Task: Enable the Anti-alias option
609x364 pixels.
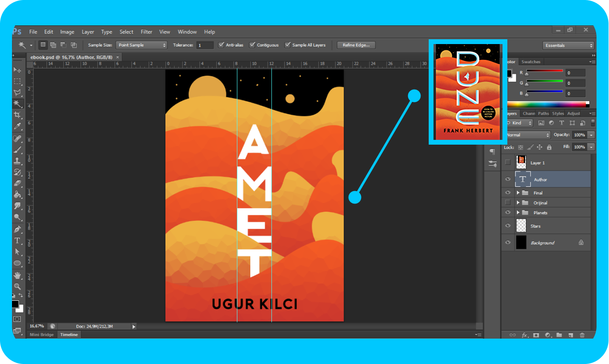Action: pyautogui.click(x=222, y=45)
